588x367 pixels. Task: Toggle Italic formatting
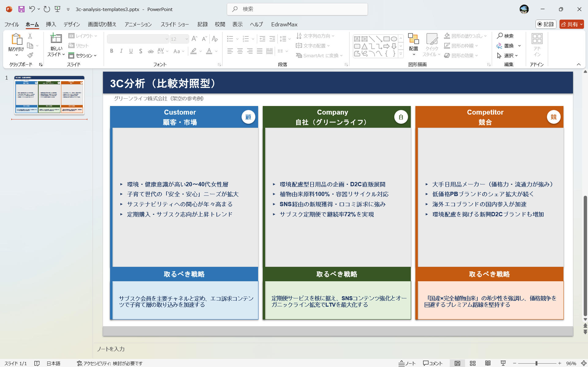121,51
